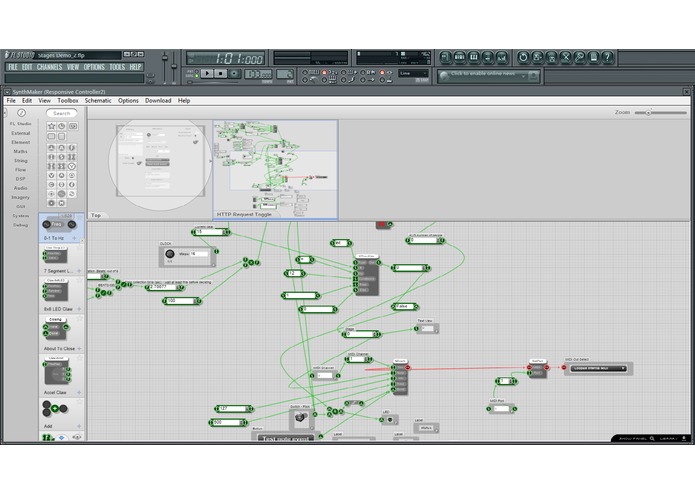
Task: Click the CLOCK knob in schematic
Action: 170,254
